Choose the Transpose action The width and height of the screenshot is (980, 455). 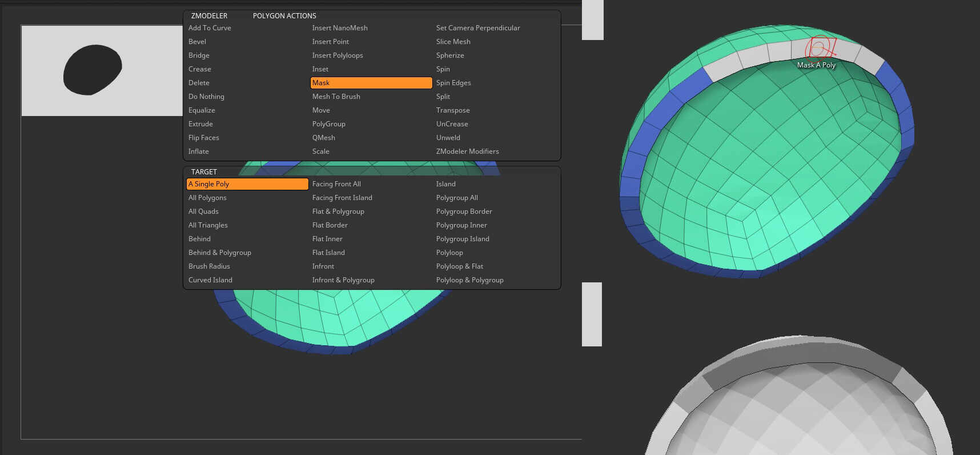coord(452,110)
